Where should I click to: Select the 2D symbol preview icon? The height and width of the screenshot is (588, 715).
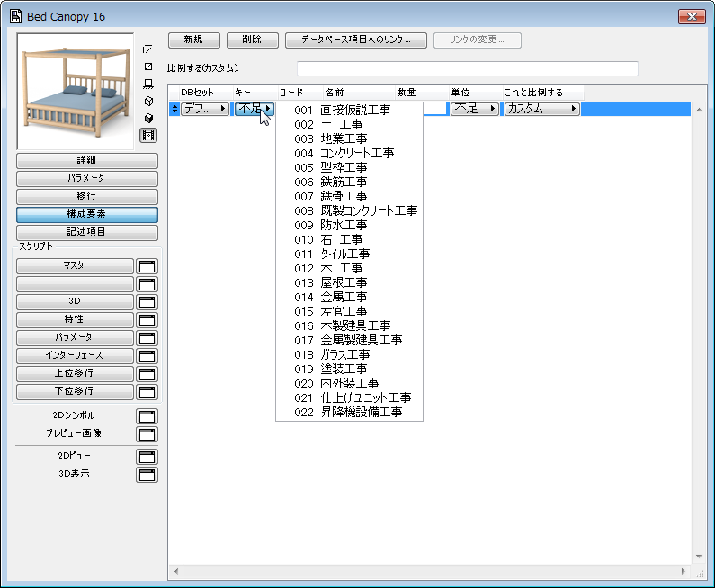coord(147,49)
